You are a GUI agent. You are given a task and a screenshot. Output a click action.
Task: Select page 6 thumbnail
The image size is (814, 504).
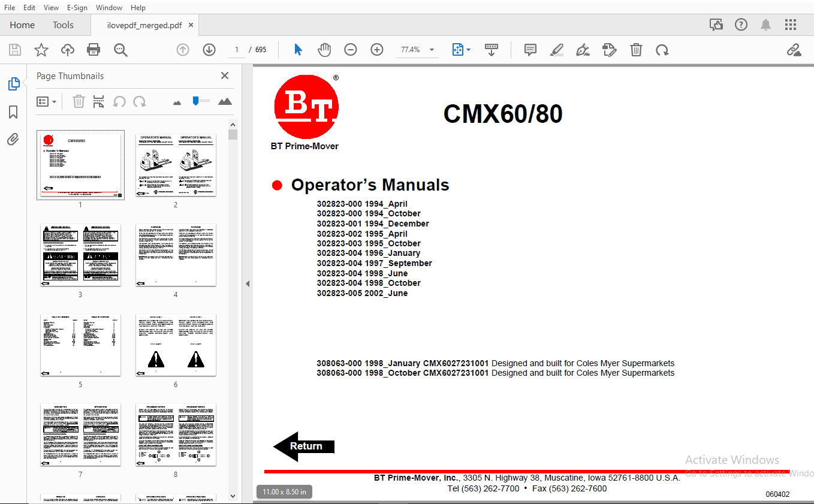tap(176, 344)
